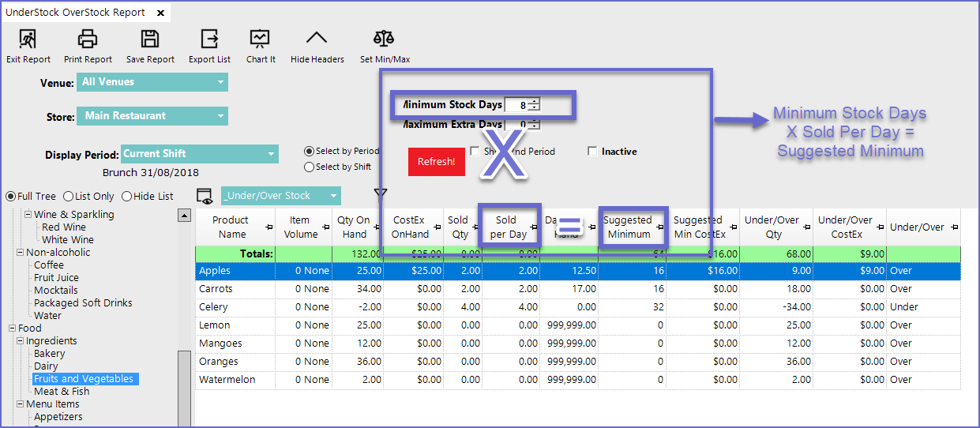Open Chart It from the toolbar
Viewport: 980px width, 428px height.
[261, 39]
